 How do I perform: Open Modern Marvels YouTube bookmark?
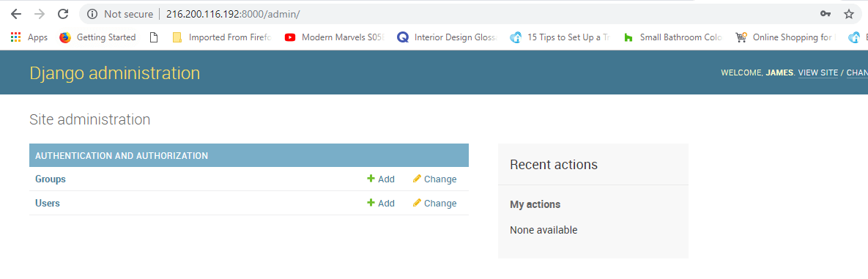pyautogui.click(x=334, y=37)
